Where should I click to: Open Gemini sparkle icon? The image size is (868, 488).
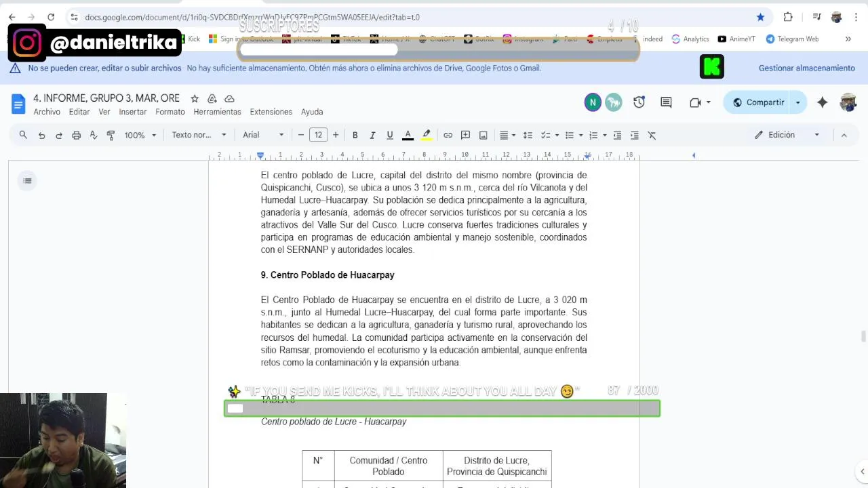(822, 102)
